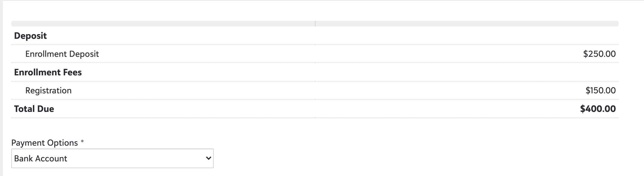Click the chevron arrow on the Bank Account select
Image resolution: width=644 pixels, height=176 pixels.
[x=208, y=158]
